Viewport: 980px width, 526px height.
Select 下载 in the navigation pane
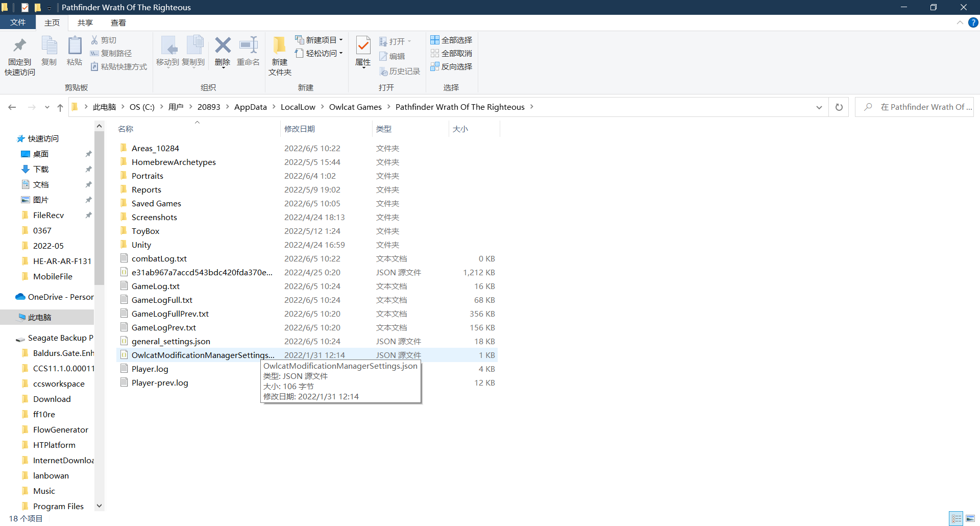coord(41,169)
